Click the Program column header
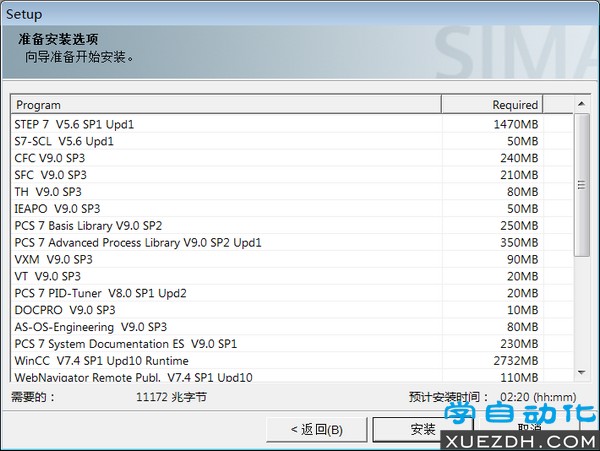 (226, 105)
